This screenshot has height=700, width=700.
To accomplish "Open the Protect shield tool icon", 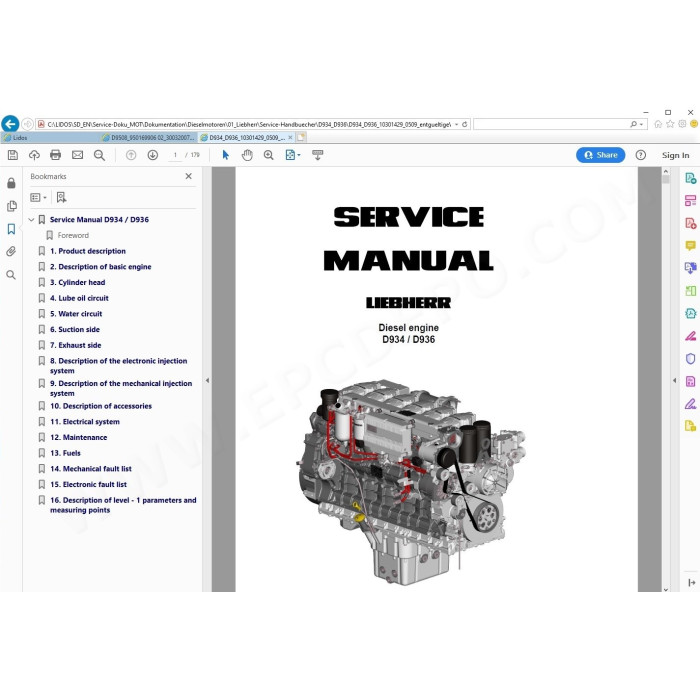I will pyautogui.click(x=690, y=358).
